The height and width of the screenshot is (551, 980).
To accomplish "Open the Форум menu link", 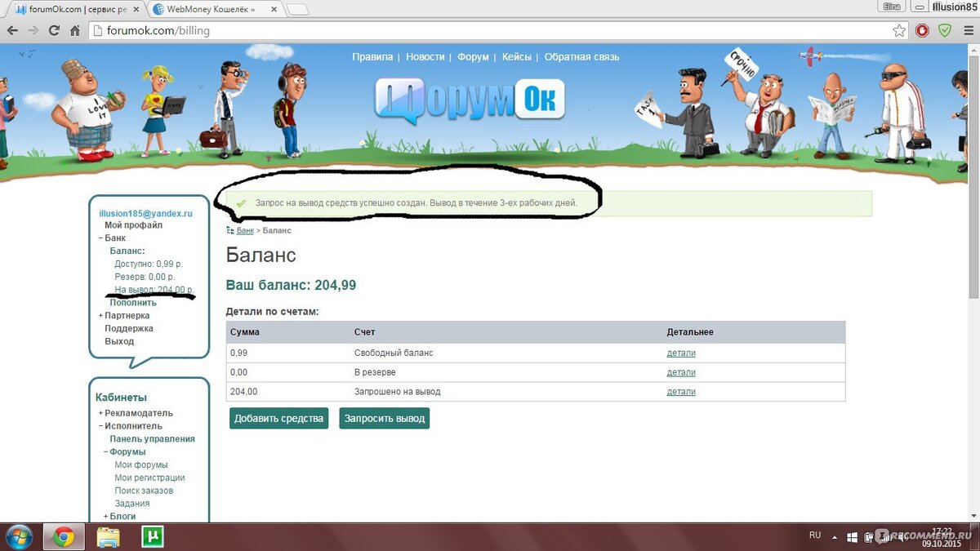I will coord(473,57).
